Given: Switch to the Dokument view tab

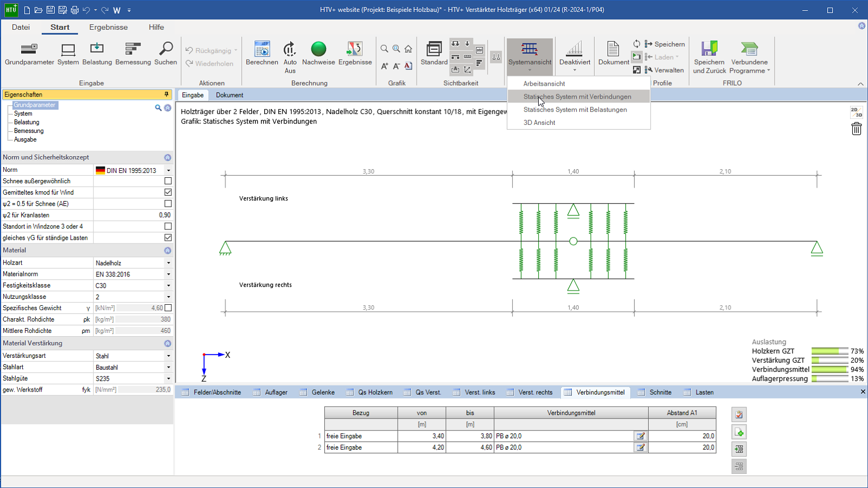Looking at the screenshot, I should pos(229,95).
